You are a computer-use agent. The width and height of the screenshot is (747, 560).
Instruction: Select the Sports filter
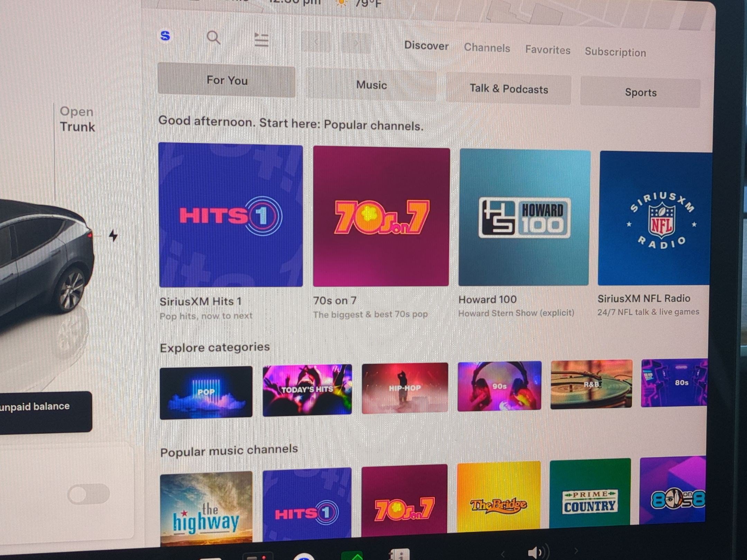coord(640,93)
